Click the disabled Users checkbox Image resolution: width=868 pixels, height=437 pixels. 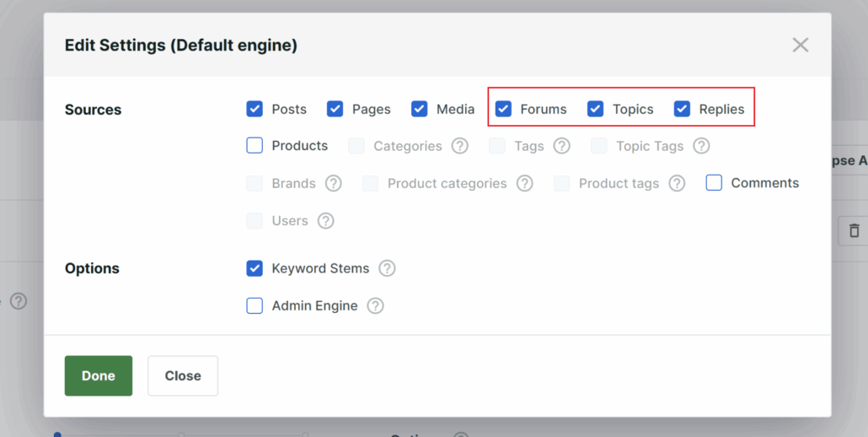pos(255,221)
